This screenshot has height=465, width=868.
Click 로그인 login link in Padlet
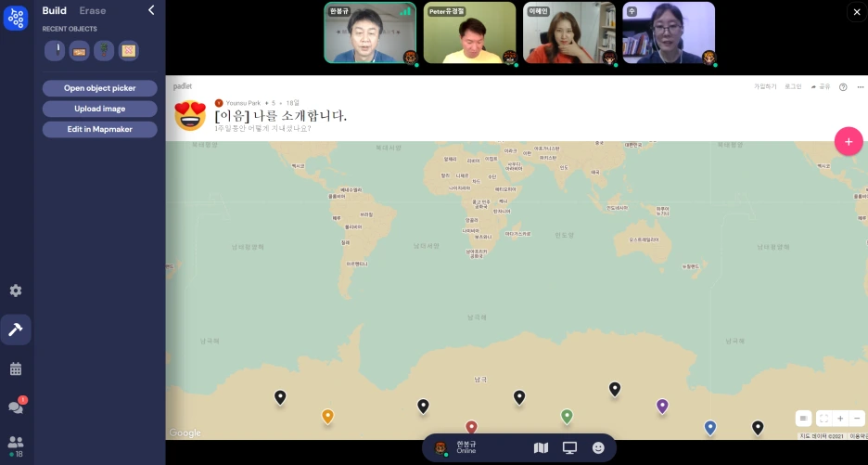[793, 87]
